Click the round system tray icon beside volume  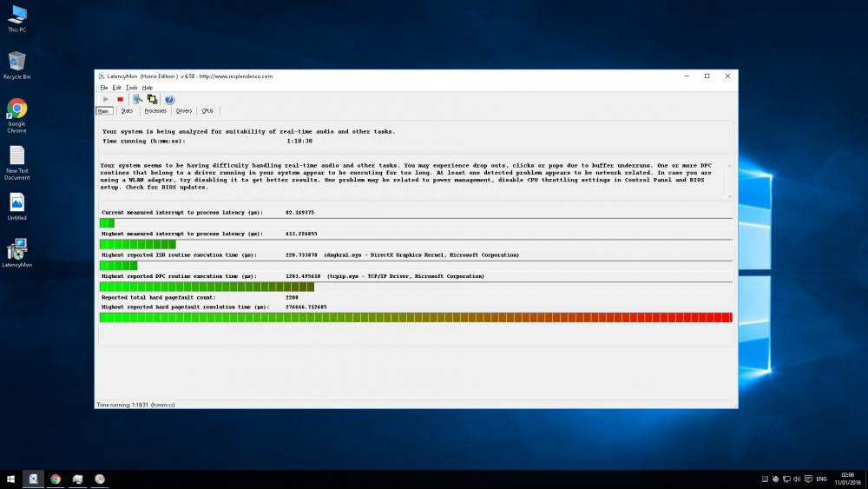click(x=775, y=479)
